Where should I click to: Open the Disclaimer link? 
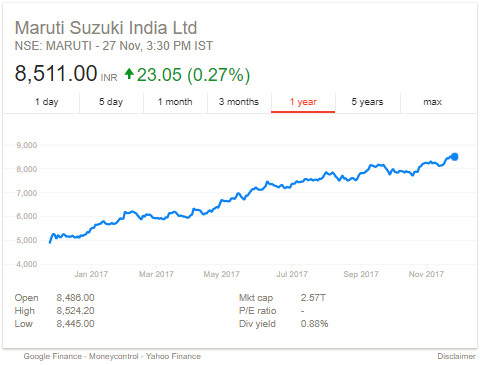pyautogui.click(x=456, y=356)
